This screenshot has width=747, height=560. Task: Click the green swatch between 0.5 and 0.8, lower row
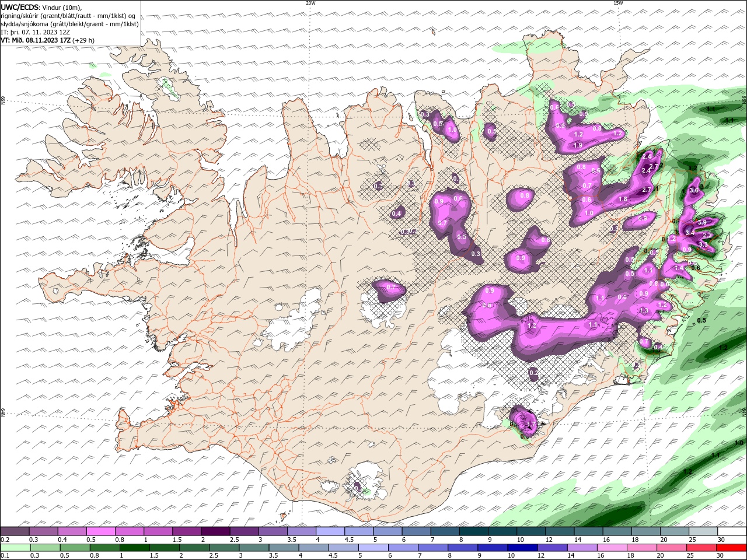pyautogui.click(x=75, y=548)
